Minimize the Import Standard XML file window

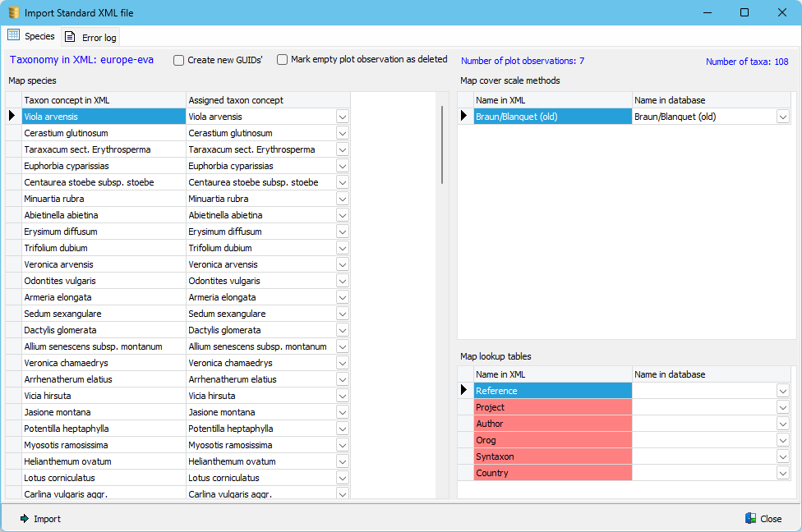pyautogui.click(x=708, y=12)
